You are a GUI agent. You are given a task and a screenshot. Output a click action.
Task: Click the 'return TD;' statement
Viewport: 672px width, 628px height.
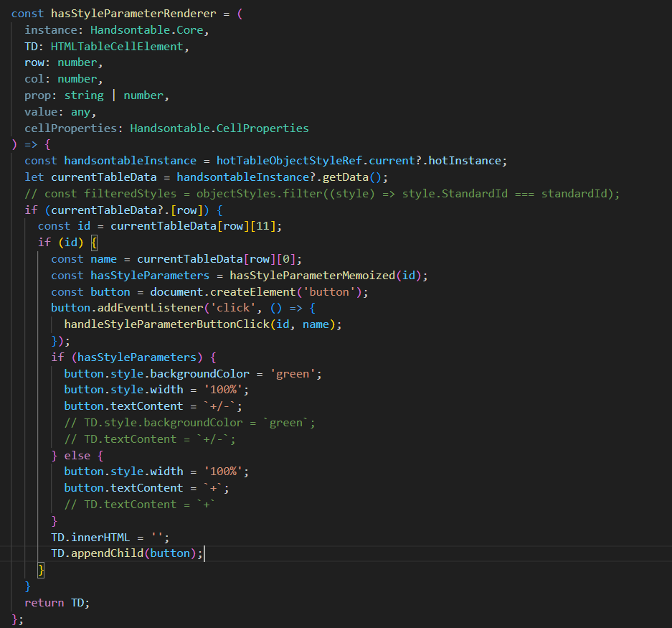(57, 603)
